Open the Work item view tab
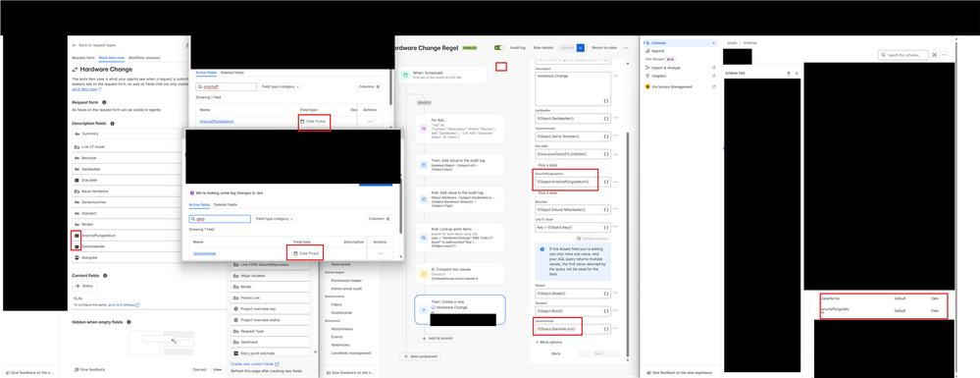The image size is (980, 378). [112, 58]
